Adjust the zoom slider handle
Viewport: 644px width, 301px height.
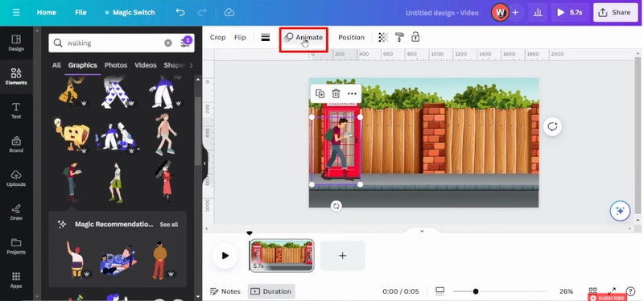coord(475,291)
